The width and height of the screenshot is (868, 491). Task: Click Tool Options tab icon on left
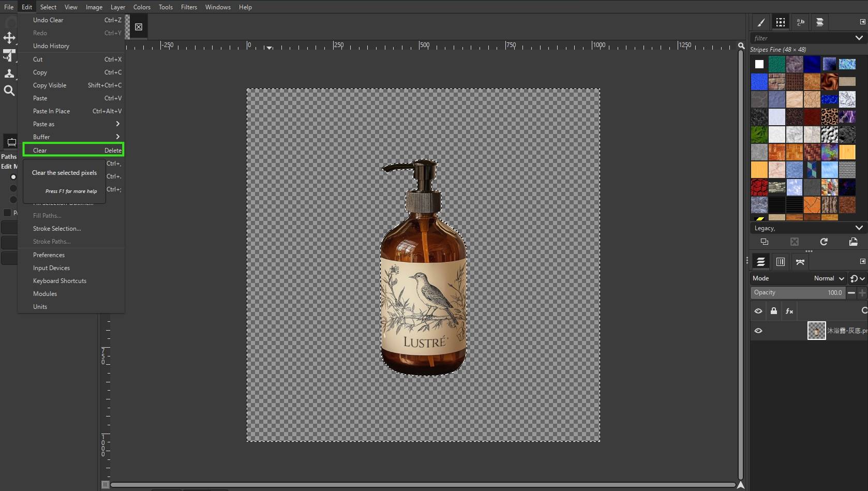point(11,142)
